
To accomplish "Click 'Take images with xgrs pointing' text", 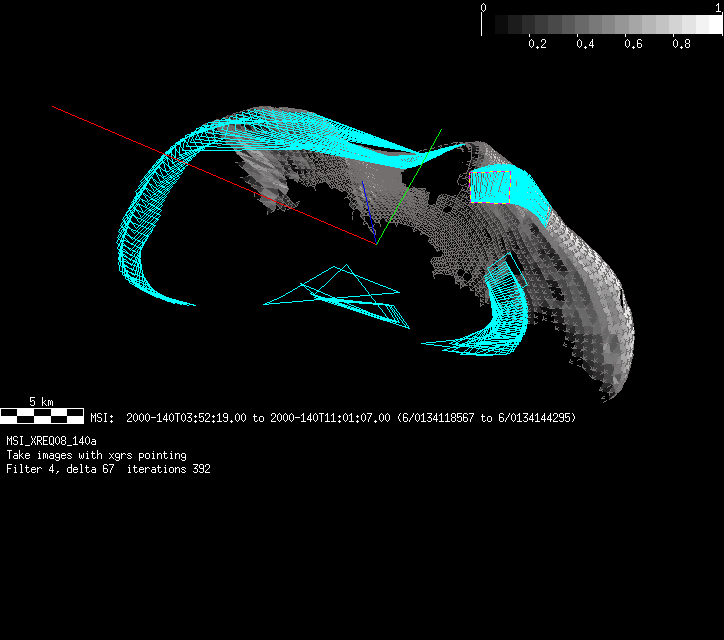I will tap(97, 455).
